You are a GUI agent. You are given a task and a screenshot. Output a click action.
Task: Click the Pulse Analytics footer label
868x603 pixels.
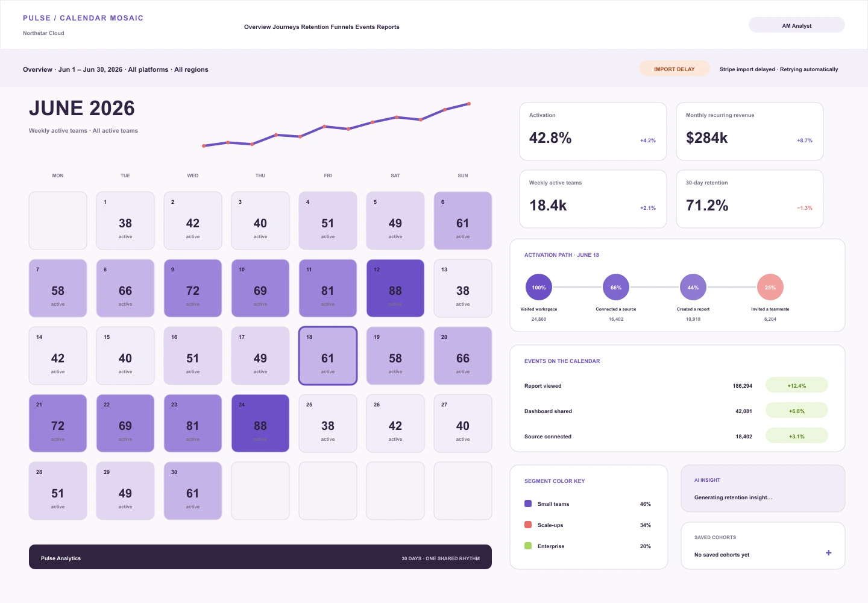(61, 558)
